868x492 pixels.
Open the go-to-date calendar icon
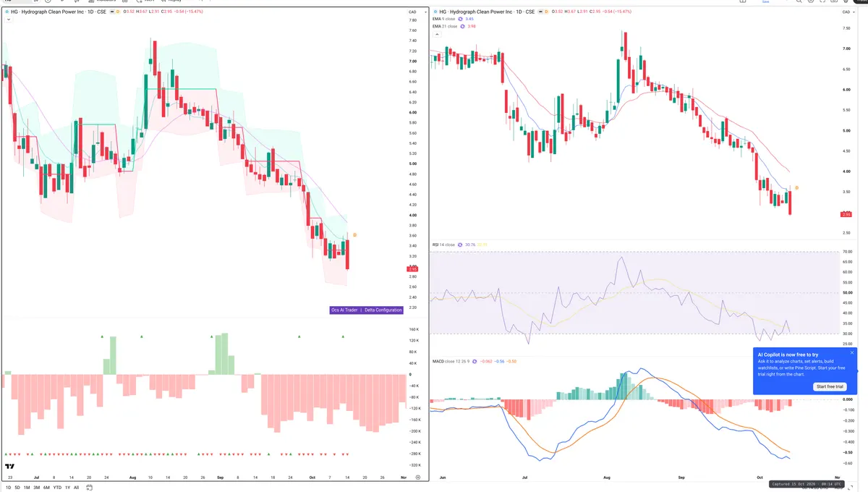pos(89,488)
